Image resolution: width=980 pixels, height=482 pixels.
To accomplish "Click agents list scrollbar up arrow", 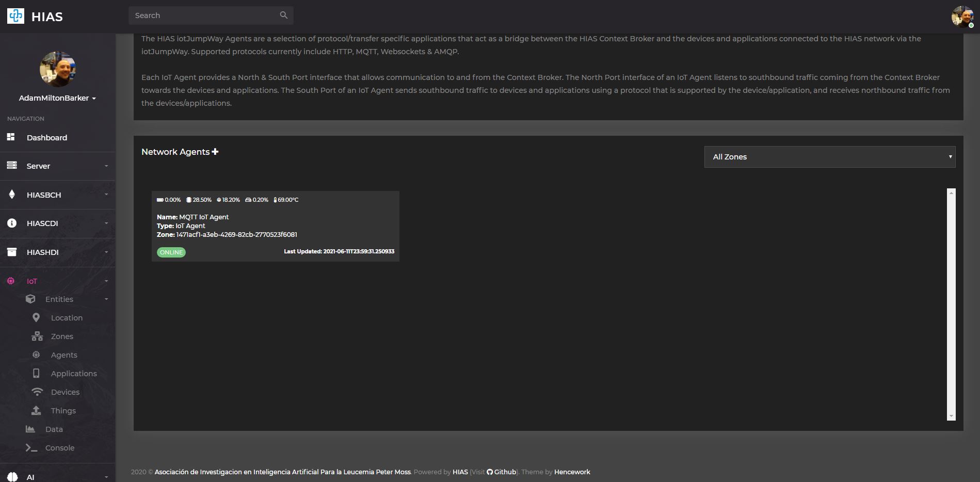I will click(x=951, y=192).
